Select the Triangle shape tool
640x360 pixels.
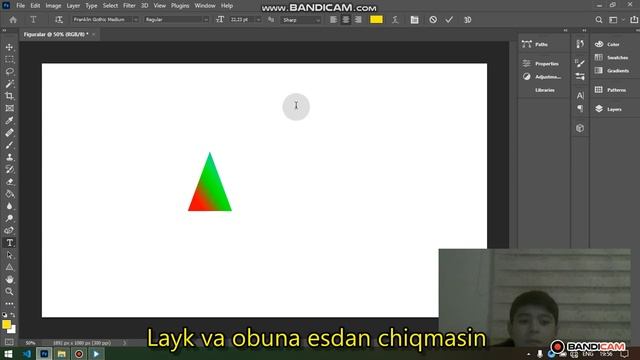9,267
